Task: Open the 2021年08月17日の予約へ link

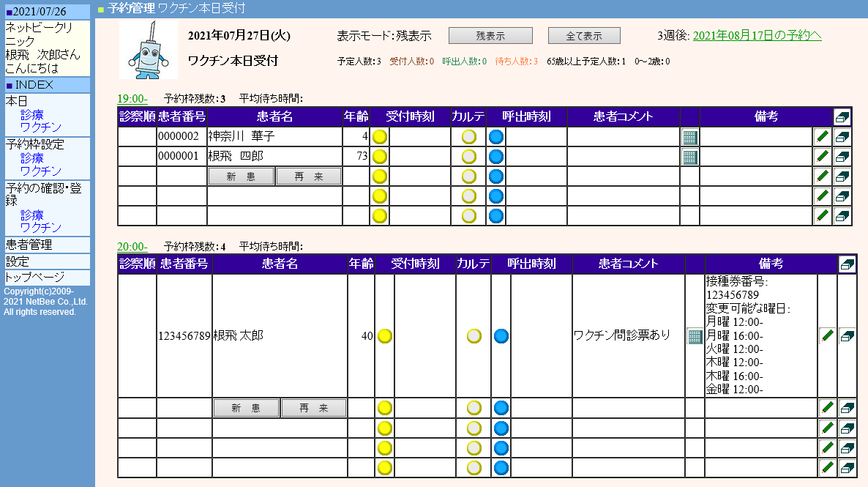Action: pos(757,35)
